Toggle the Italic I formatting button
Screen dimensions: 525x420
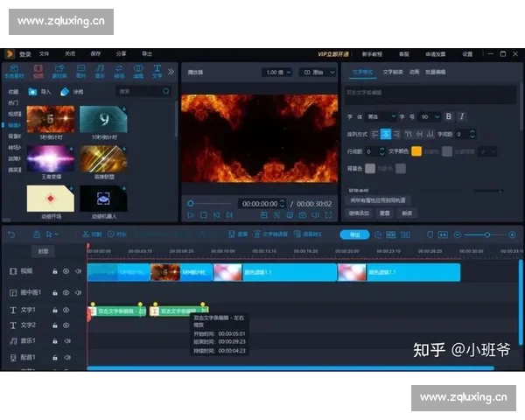click(462, 116)
